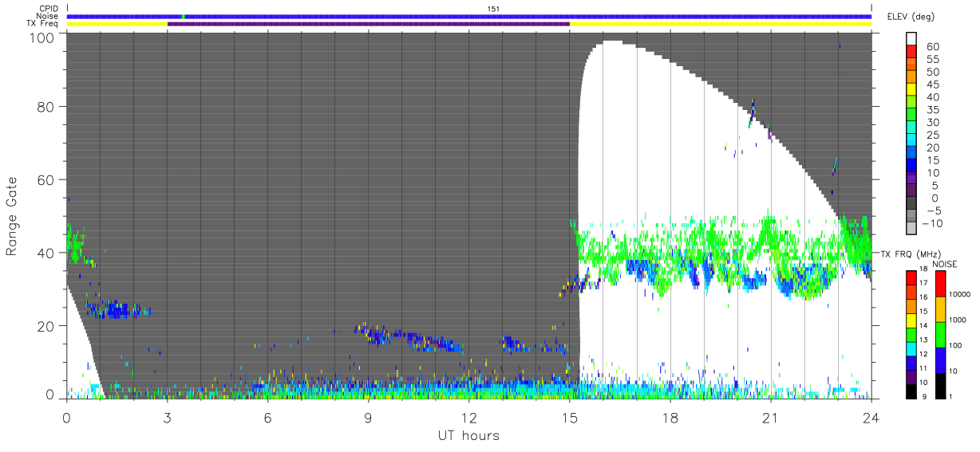The image size is (980, 452).
Task: Click the green marker in the Noise bar
Action: pos(183,16)
